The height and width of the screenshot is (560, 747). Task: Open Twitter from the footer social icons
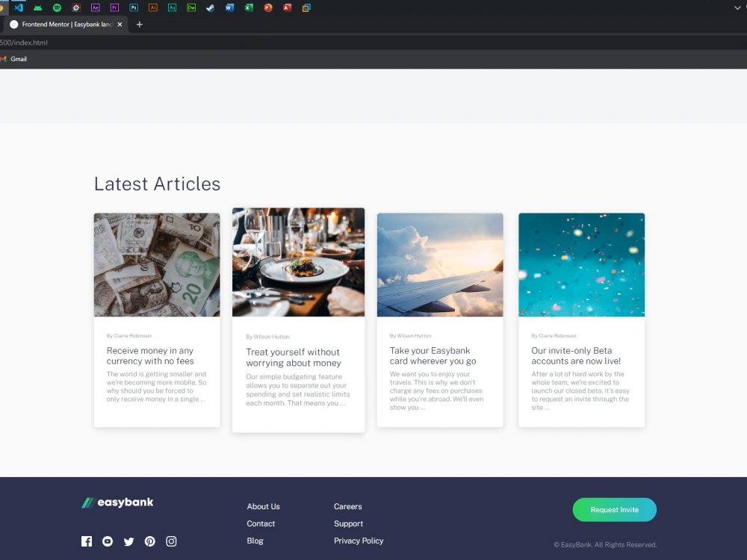pos(128,541)
